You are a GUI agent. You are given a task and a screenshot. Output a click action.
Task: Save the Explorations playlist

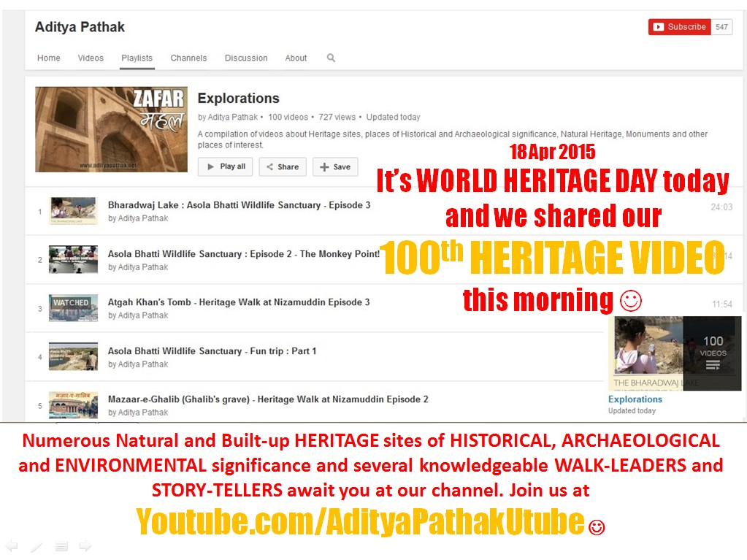(335, 166)
